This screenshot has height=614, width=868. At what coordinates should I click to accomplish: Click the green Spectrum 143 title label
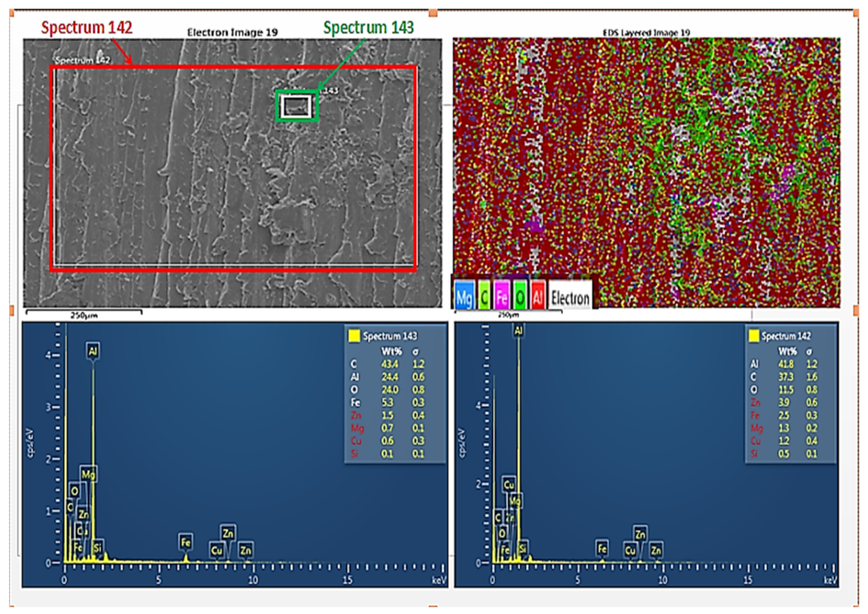[x=368, y=27]
